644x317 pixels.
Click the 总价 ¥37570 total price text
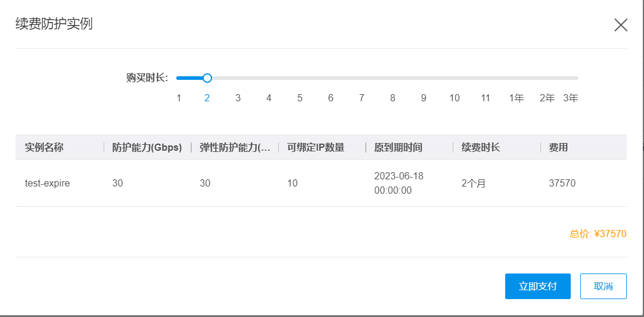click(598, 234)
